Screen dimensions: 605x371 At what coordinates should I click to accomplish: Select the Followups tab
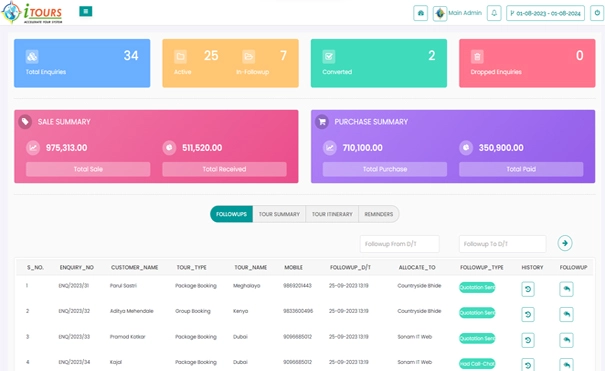point(231,214)
